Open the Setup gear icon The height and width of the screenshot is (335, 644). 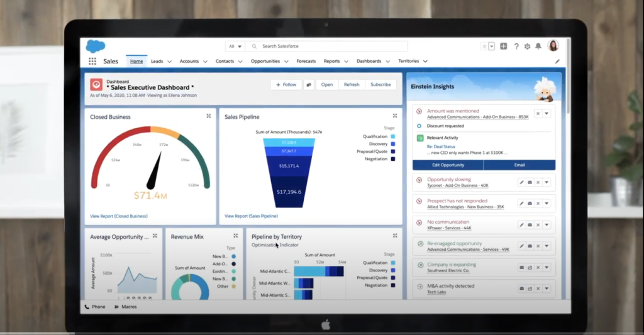528,47
